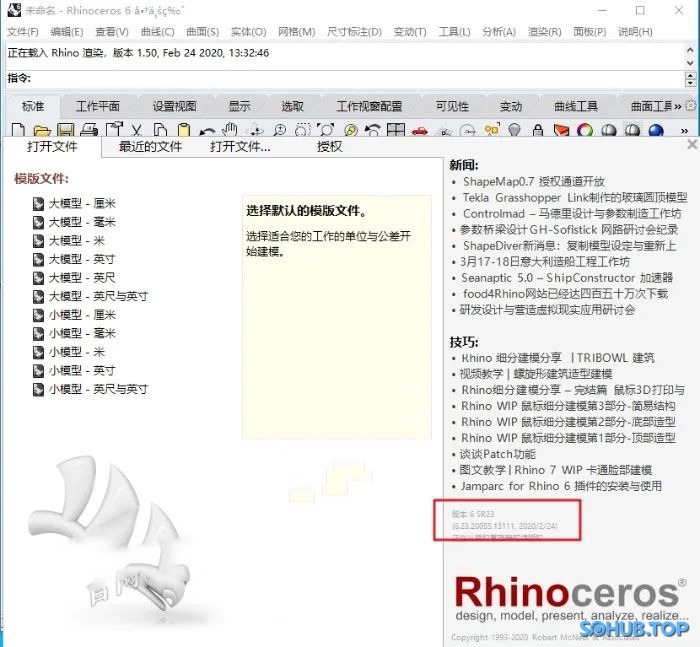Click the Lock padlock icon in toolbar

coord(538,130)
